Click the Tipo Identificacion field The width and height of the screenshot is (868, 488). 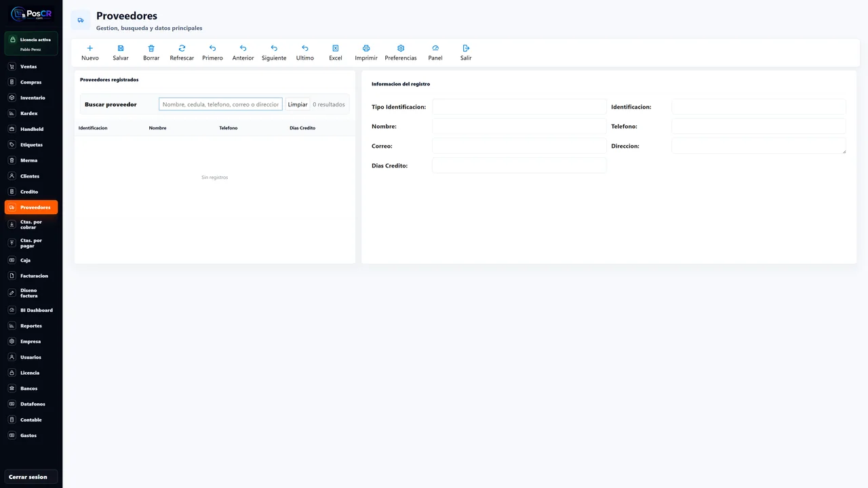(x=519, y=107)
